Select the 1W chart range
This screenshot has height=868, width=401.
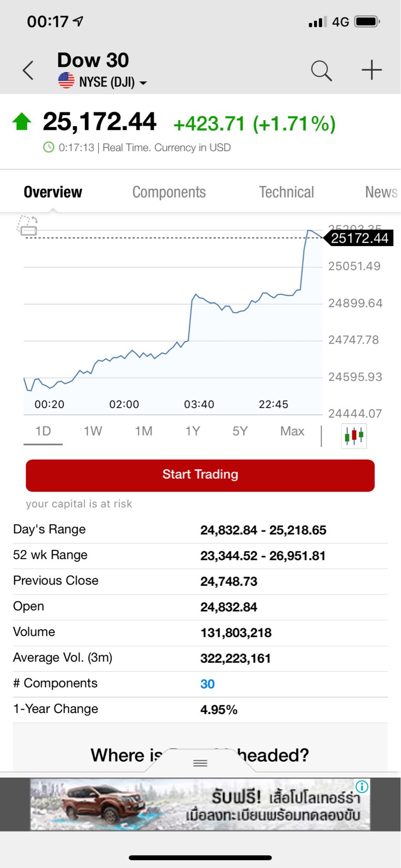coord(93,431)
